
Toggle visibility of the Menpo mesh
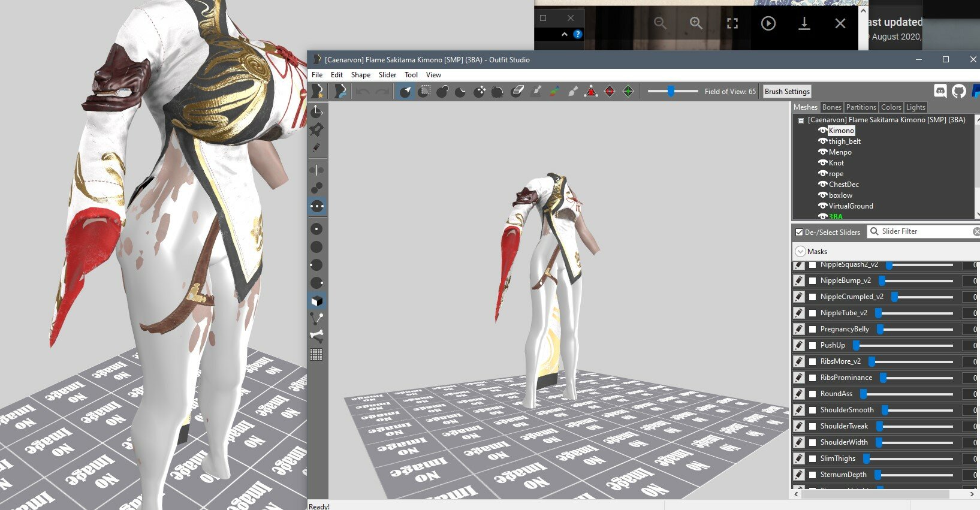coord(822,152)
